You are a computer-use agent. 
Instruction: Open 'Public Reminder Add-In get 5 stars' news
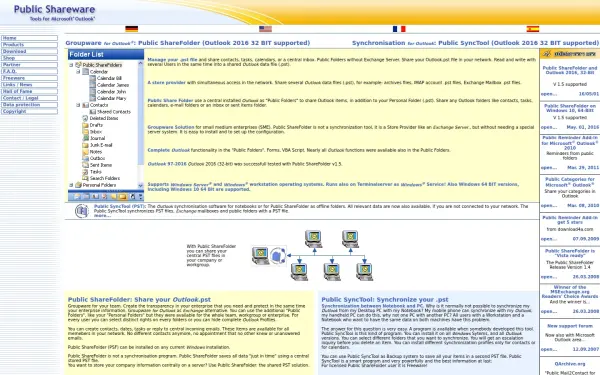coord(570,220)
